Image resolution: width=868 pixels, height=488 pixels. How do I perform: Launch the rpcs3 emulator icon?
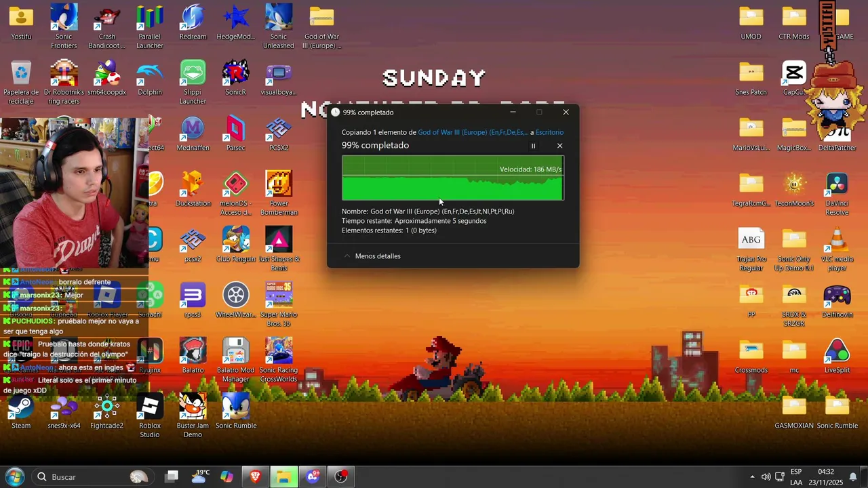tap(193, 301)
